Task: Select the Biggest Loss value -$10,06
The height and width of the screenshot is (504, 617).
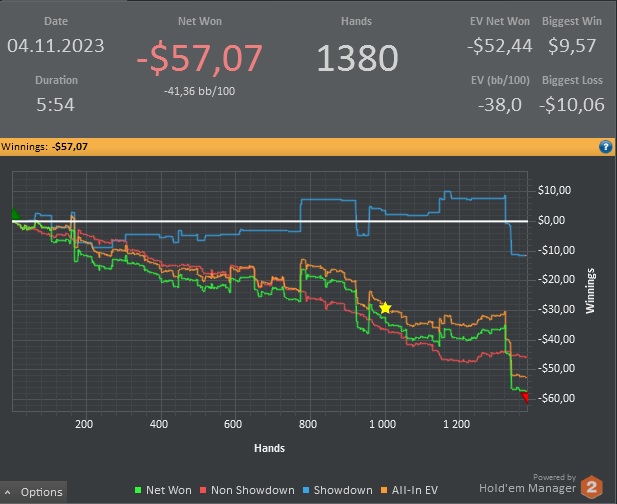Action: coord(572,105)
